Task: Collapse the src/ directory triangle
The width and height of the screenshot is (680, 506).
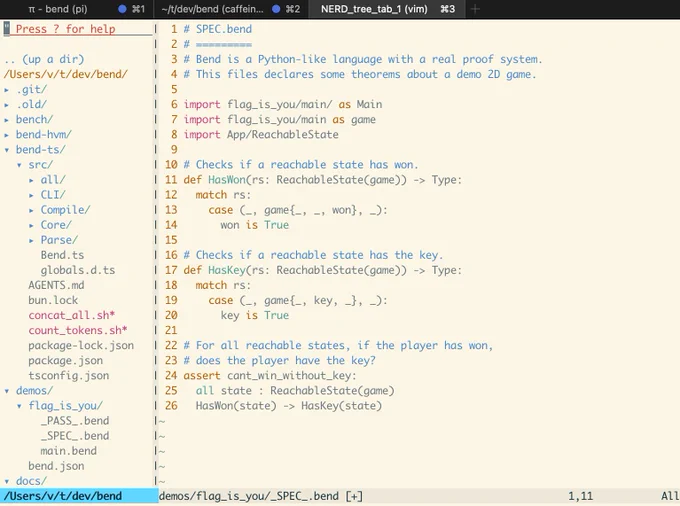Action: (19, 165)
